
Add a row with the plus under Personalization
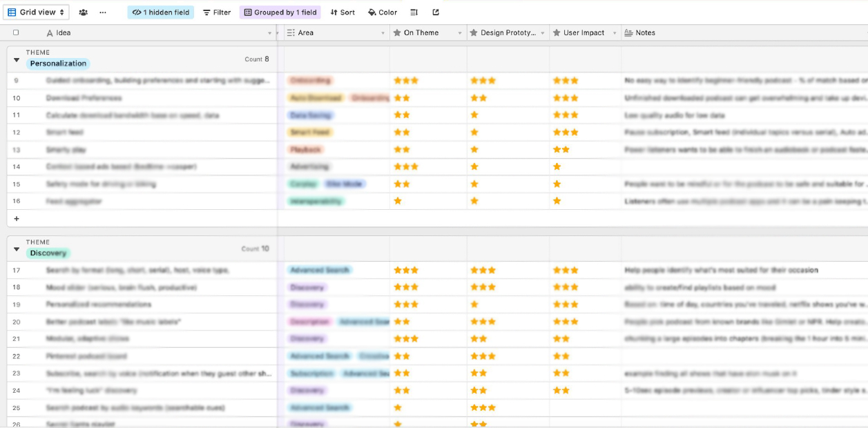[x=17, y=218]
